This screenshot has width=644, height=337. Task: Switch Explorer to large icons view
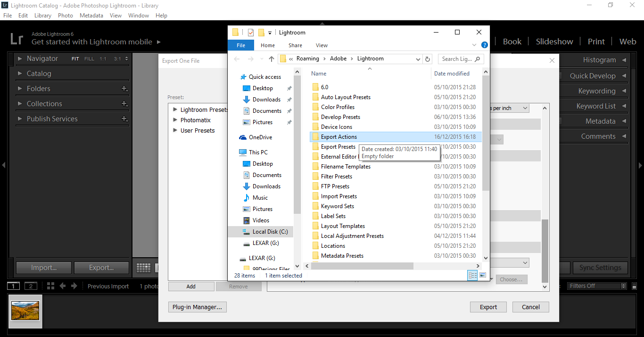[x=483, y=276]
